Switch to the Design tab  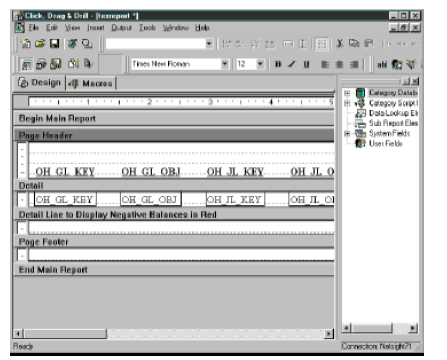40,83
